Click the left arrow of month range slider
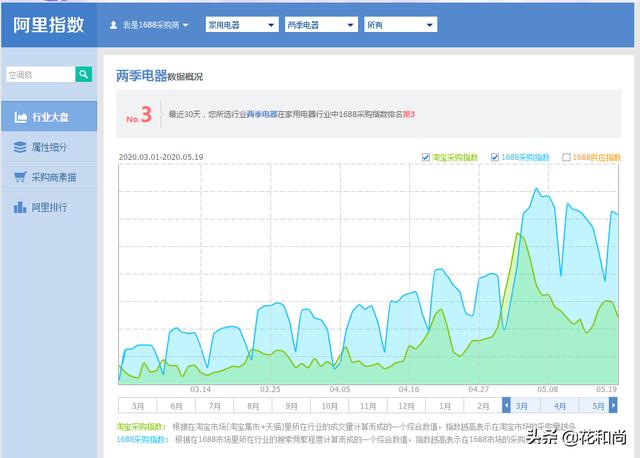This screenshot has height=458, width=640. coord(506,405)
